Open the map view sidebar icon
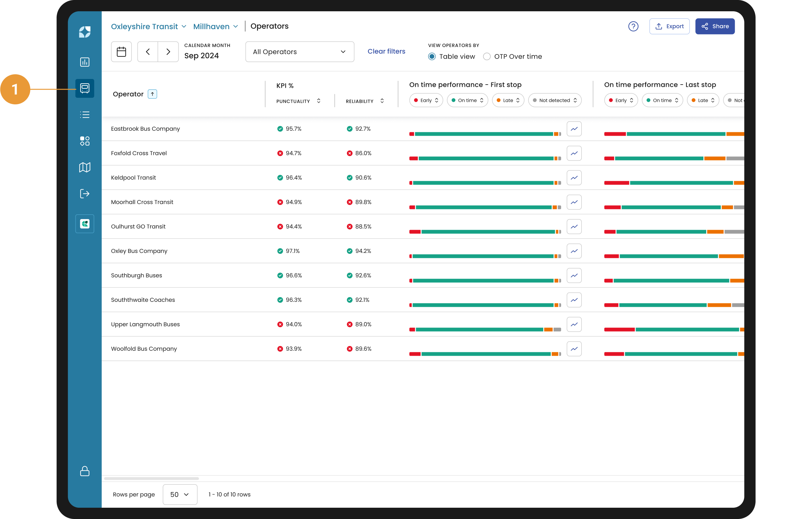The image size is (812, 519). click(x=85, y=167)
